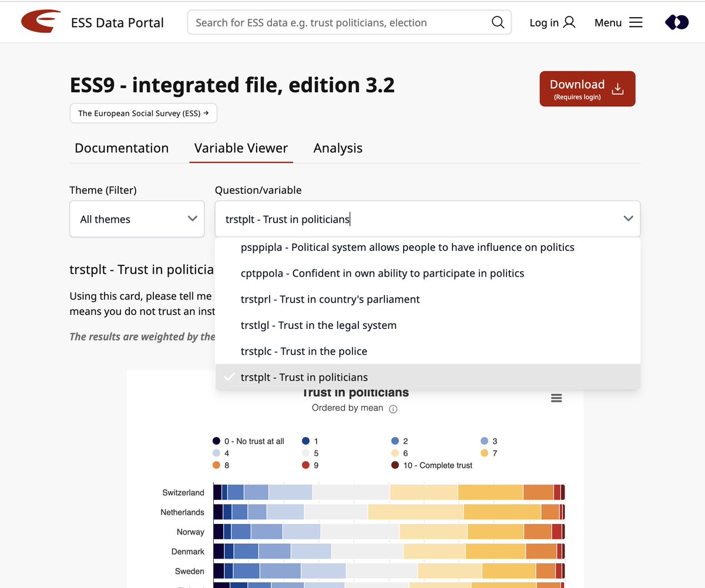Image resolution: width=705 pixels, height=588 pixels.
Task: Select psppipla - Political system allows influence
Action: click(428, 247)
